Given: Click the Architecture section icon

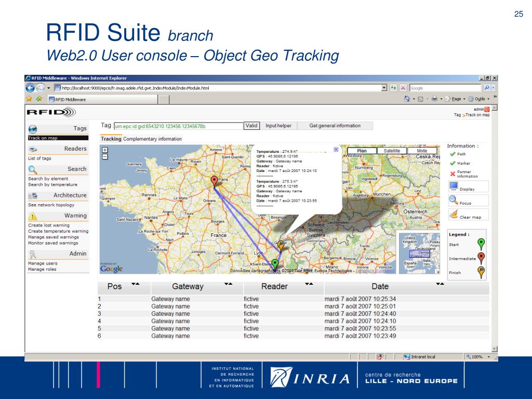Looking at the screenshot, I should [x=33, y=196].
